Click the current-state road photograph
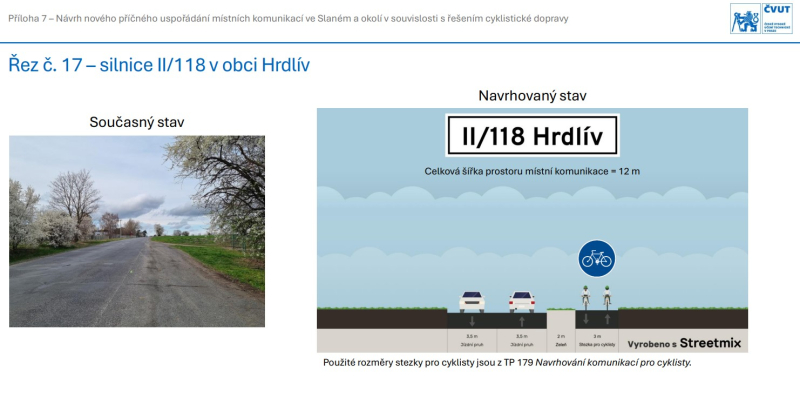 point(137,231)
